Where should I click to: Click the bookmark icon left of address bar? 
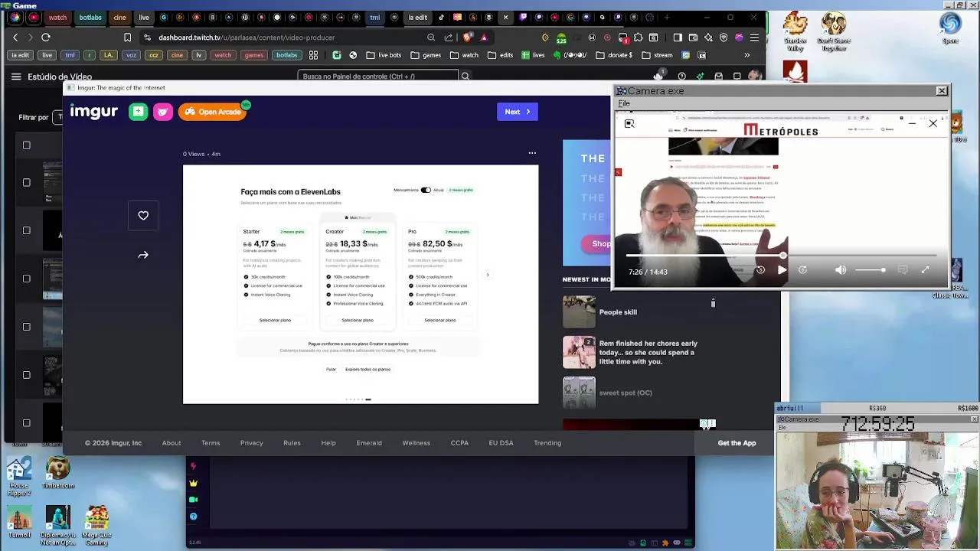(127, 37)
